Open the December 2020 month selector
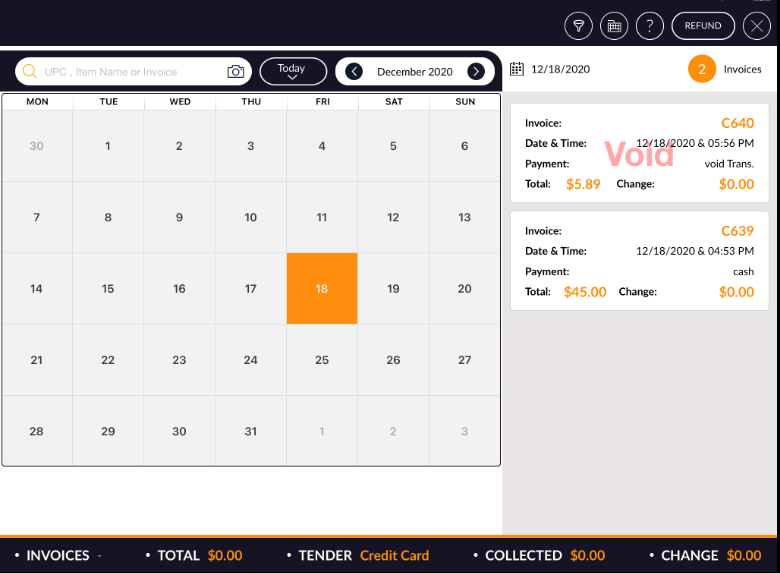Viewport: 780px width, 573px height. [414, 72]
